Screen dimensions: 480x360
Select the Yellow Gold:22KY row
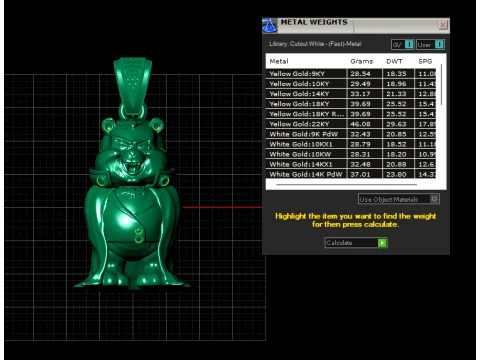pos(351,124)
